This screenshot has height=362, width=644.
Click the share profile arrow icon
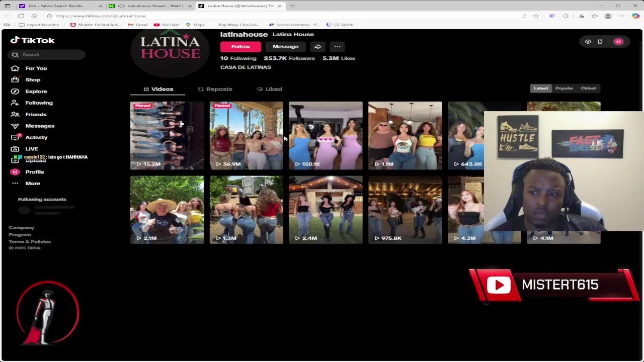(x=317, y=47)
